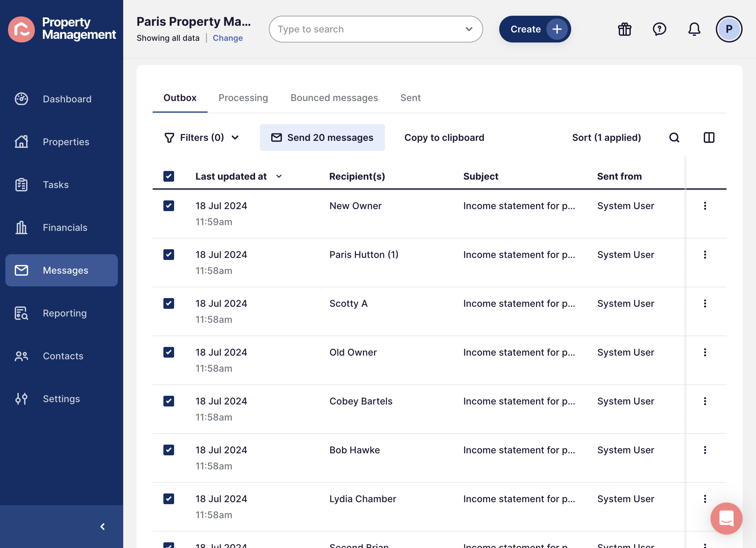Expand the search box dropdown chevron
This screenshot has width=756, height=548.
[469, 29]
